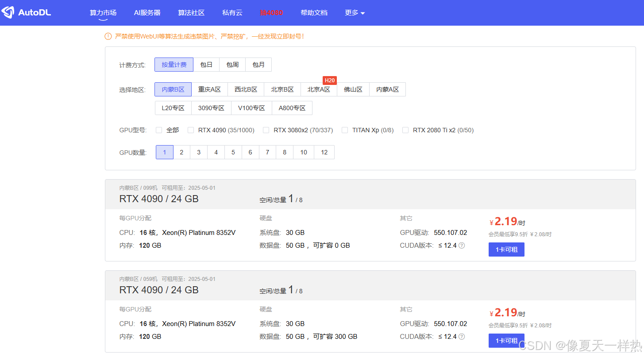This screenshot has width=644, height=357.
Task: Set GPU count to 6
Action: [250, 152]
